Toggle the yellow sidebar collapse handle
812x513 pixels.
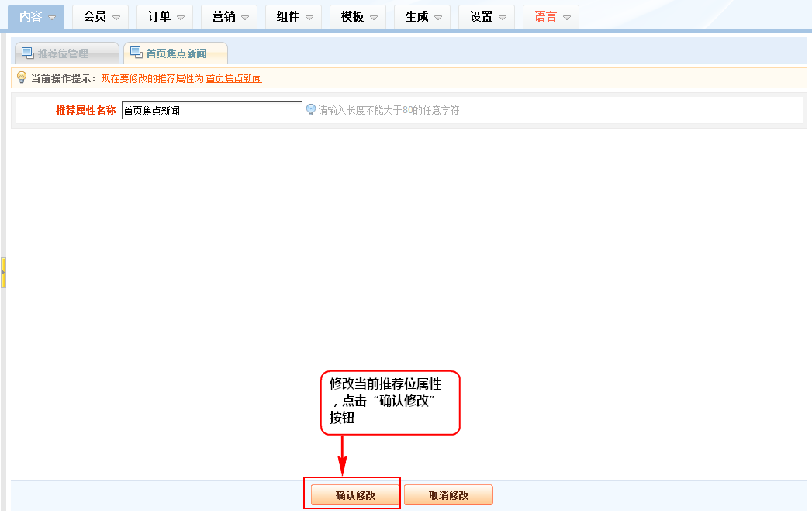pyautogui.click(x=3, y=273)
